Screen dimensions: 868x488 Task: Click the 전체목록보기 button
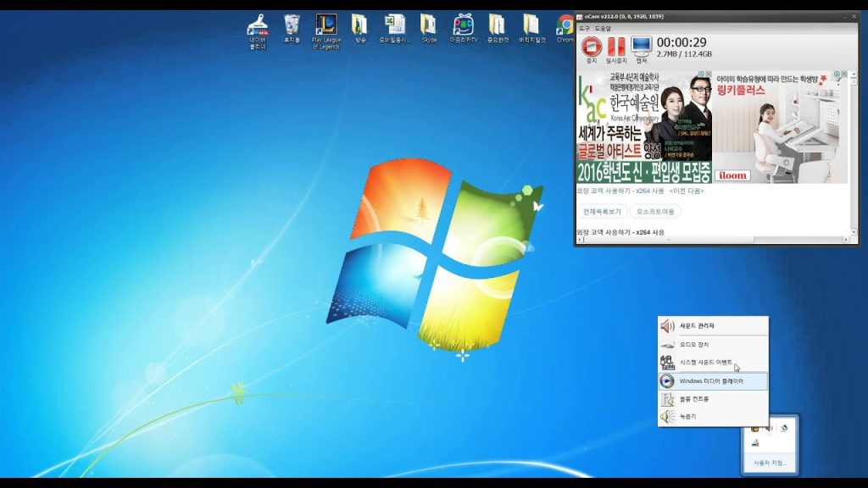click(602, 211)
